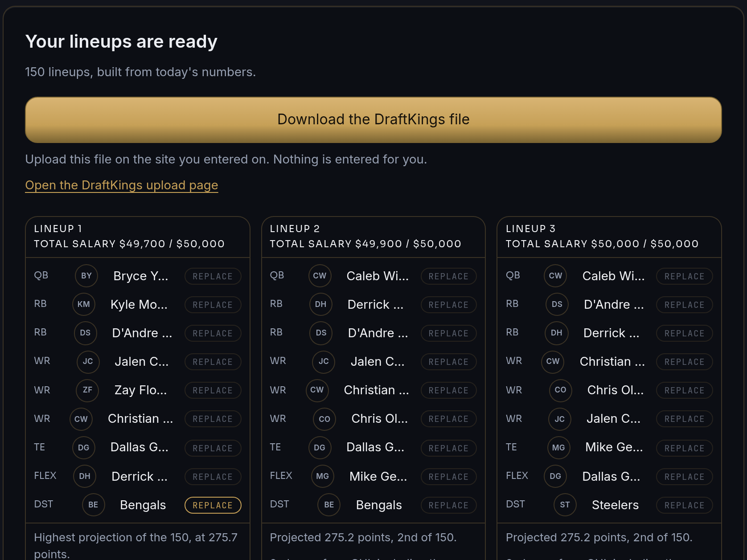
Task: Replace Christian WR in Lineup 3
Action: click(x=684, y=362)
